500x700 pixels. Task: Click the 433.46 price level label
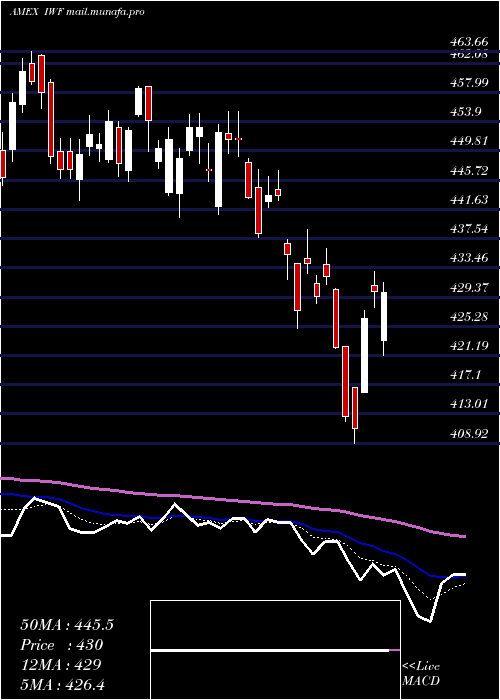469,258
